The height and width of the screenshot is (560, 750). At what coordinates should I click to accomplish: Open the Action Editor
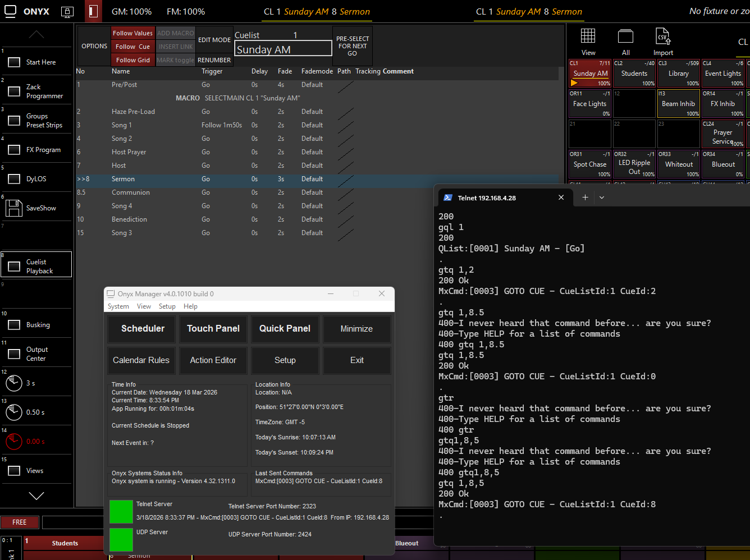213,360
